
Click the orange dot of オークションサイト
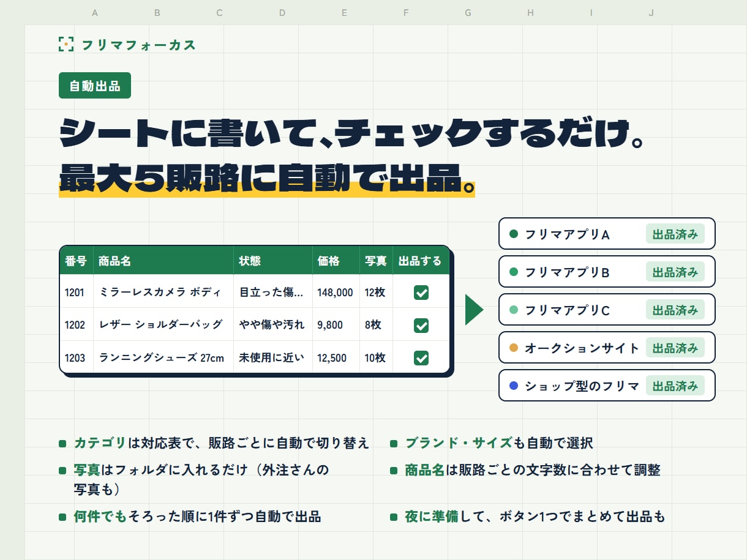click(x=514, y=348)
